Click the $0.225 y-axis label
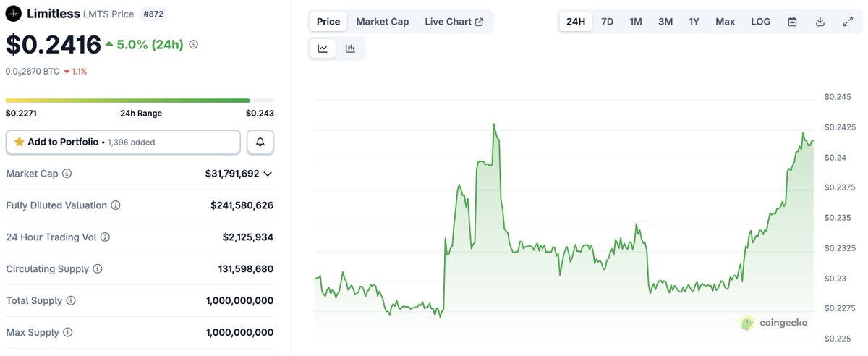 (838, 339)
